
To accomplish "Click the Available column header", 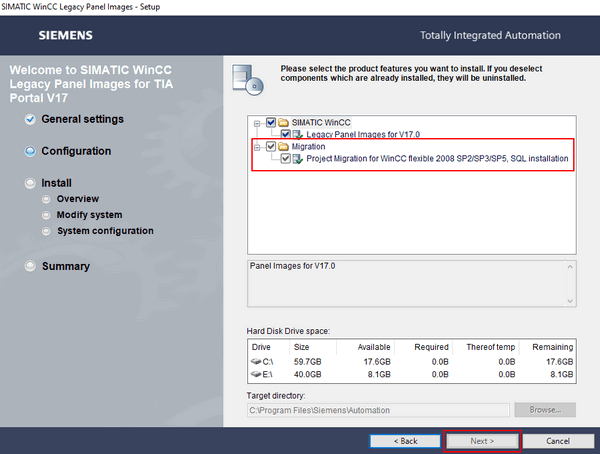I will pos(374,347).
